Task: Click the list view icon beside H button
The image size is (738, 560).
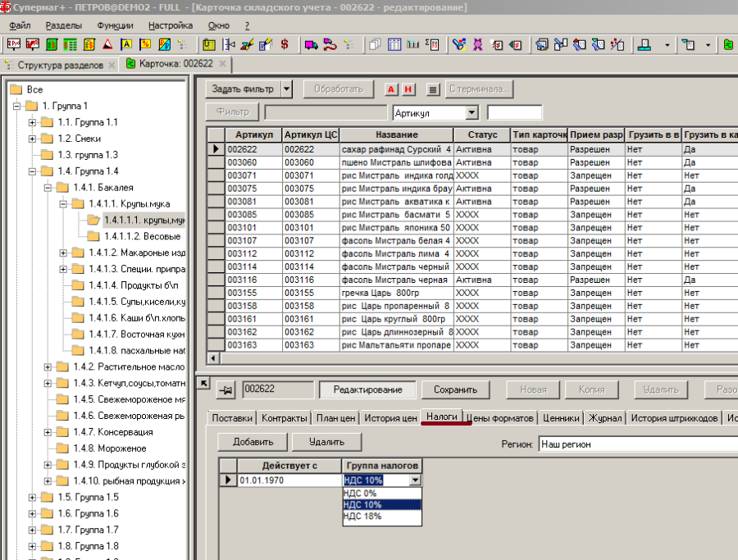Action: (x=434, y=89)
